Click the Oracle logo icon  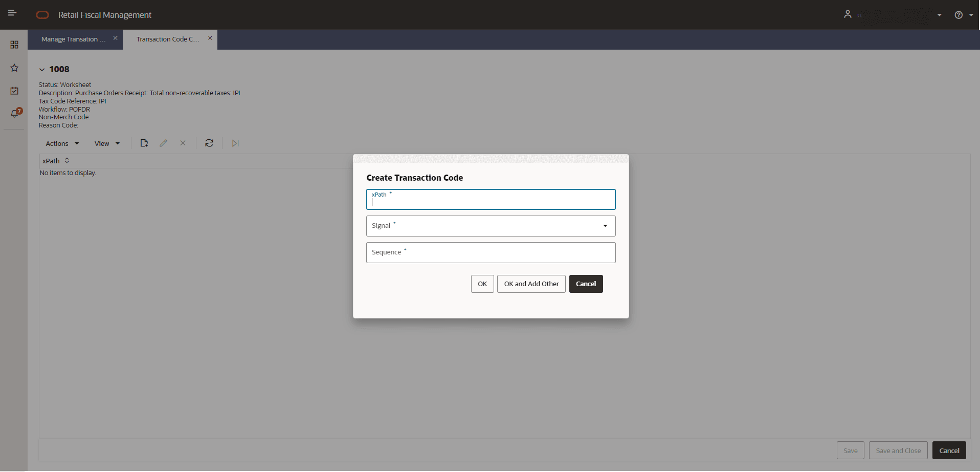pyautogui.click(x=42, y=15)
